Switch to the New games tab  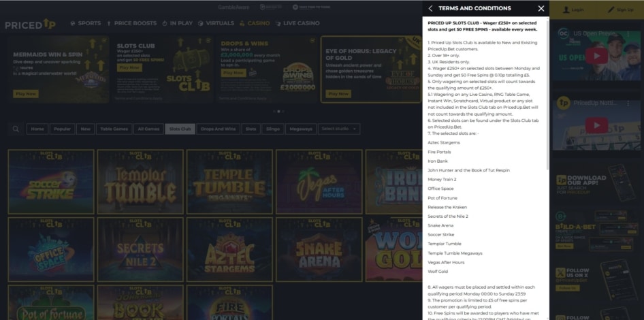click(x=85, y=129)
